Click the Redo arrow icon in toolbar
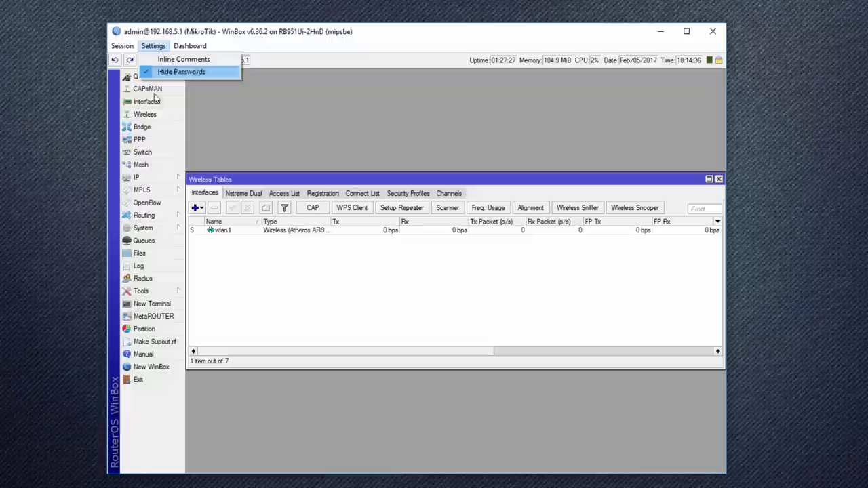This screenshot has width=868, height=488. coord(130,60)
